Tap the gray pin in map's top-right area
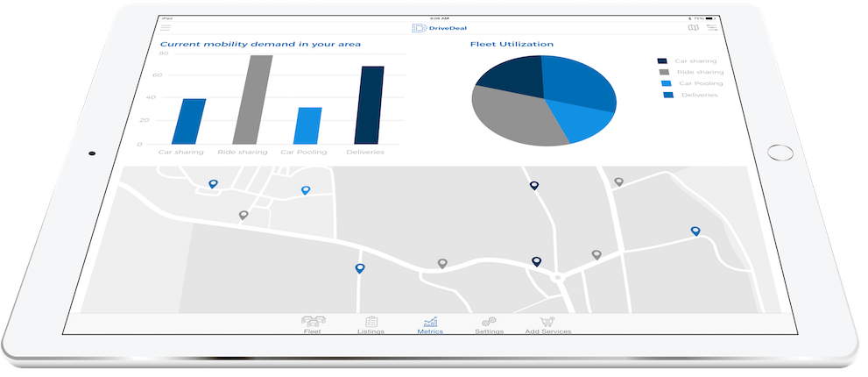The width and height of the screenshot is (868, 377). pos(618,181)
